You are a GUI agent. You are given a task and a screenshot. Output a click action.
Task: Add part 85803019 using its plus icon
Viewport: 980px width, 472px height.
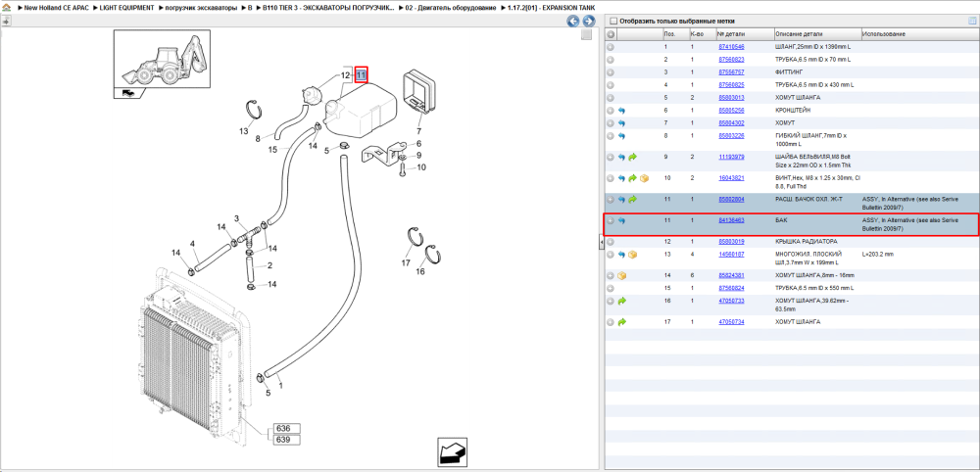coord(611,242)
